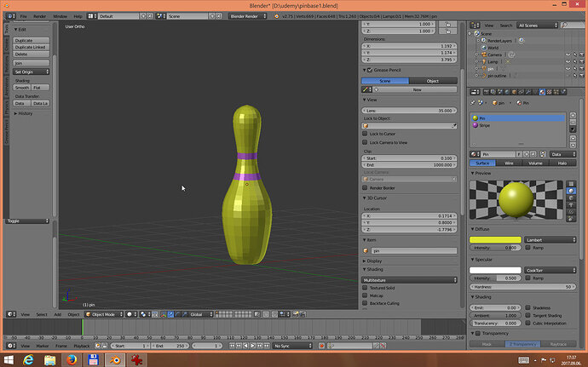Click the yellow diffuse color swatch
Screen dimensions: 588x367
click(x=495, y=239)
